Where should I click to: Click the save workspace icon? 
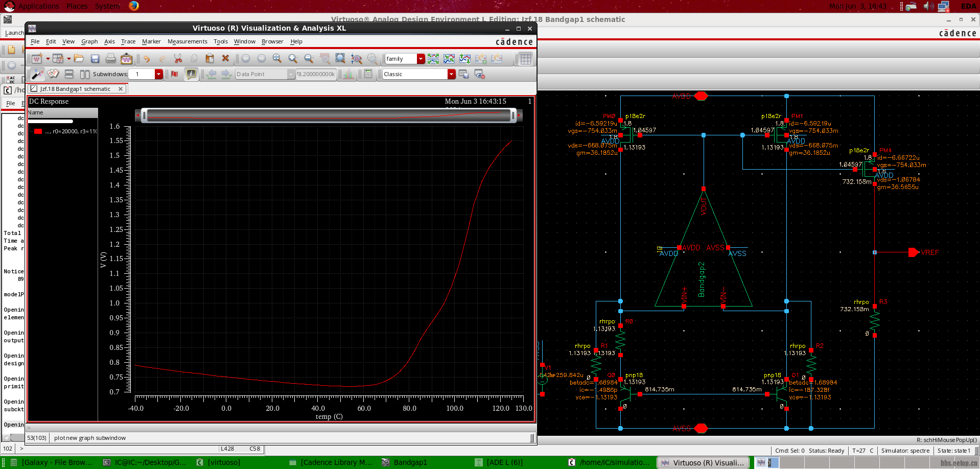tap(463, 74)
